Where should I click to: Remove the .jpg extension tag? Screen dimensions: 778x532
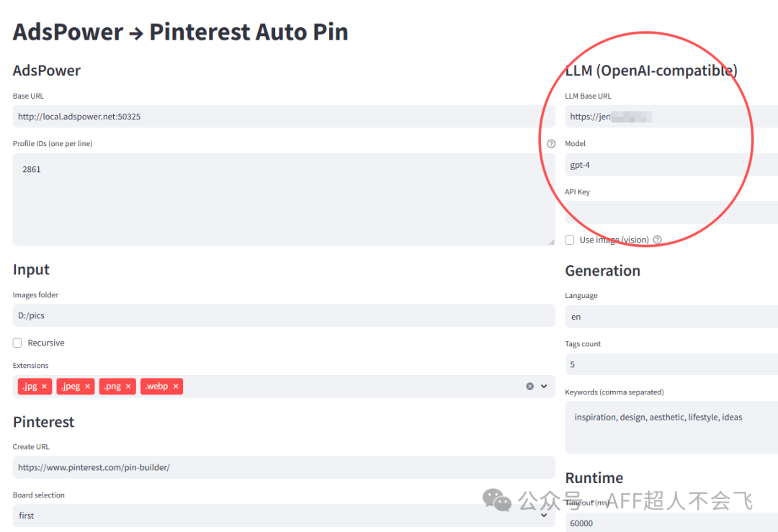pos(44,387)
